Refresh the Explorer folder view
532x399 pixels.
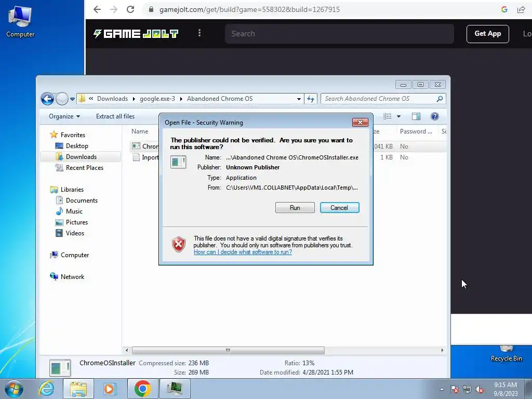311,99
